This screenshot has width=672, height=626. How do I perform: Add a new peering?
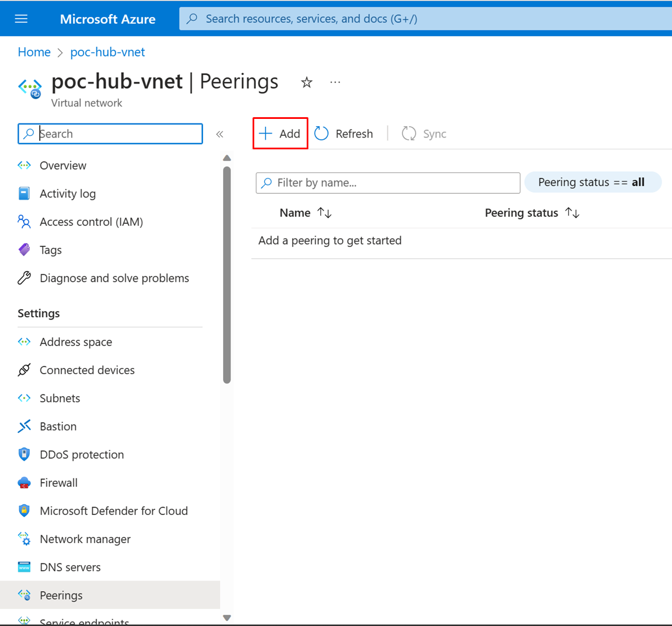click(x=280, y=134)
